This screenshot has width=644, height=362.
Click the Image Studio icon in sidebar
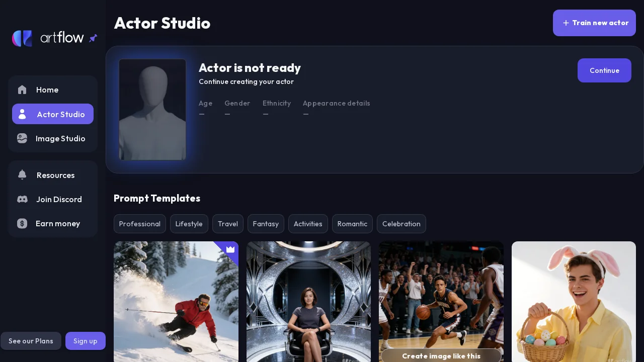click(22, 138)
